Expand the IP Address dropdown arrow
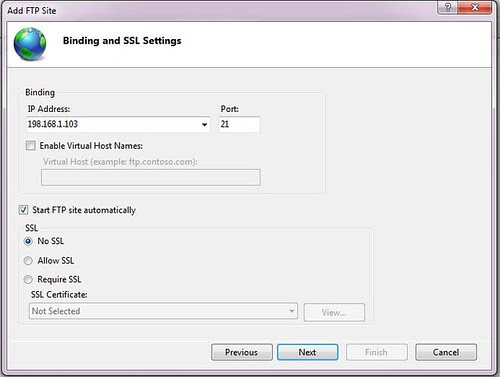Viewport: 500px width, 377px height. [204, 125]
